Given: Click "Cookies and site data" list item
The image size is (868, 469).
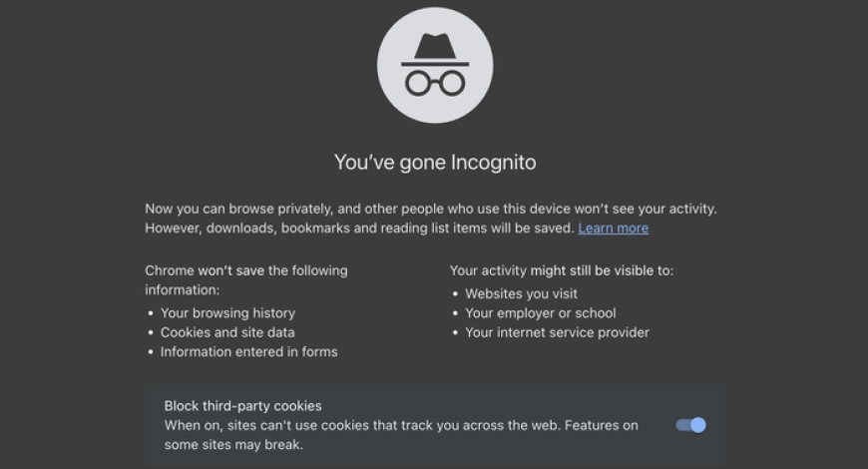Looking at the screenshot, I should pos(227,332).
